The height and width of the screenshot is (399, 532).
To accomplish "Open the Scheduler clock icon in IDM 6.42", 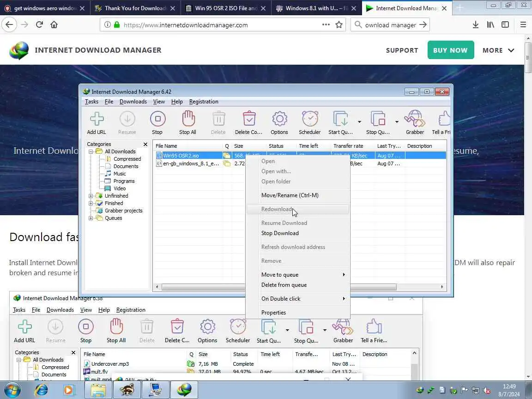I will 310,119.
